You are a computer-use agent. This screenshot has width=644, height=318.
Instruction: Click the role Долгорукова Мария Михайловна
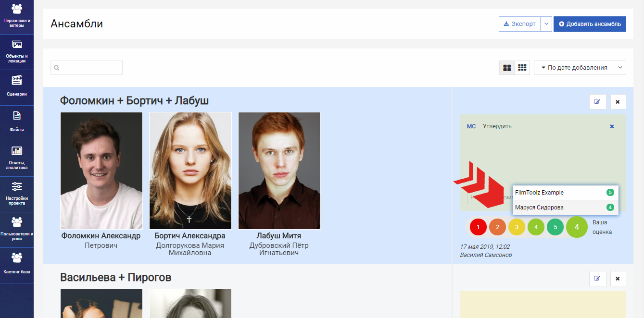190,249
